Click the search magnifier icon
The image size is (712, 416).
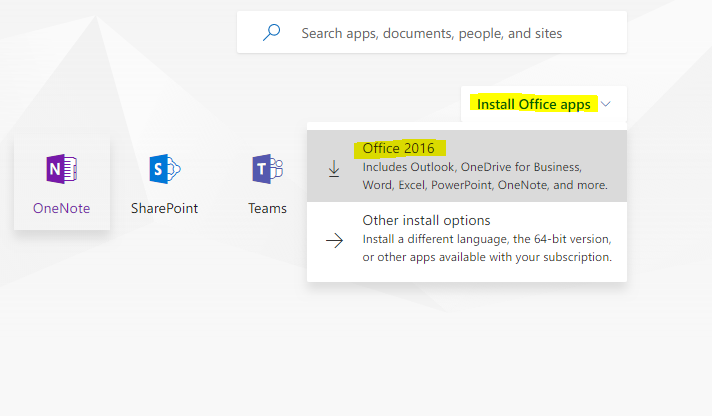[272, 33]
